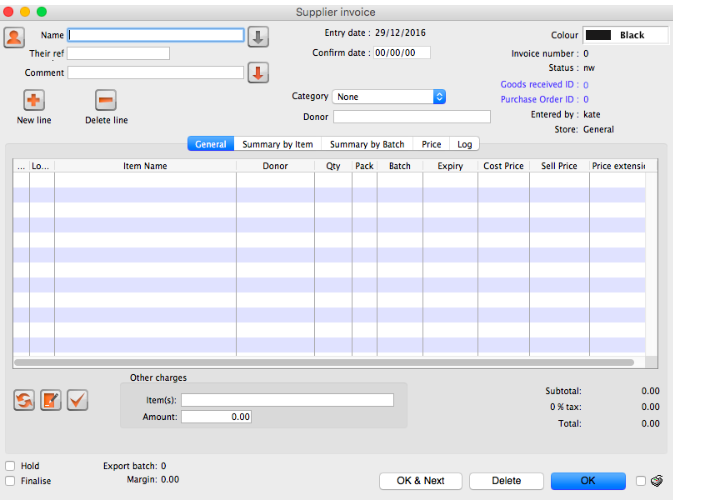Screen dimensions: 709x500
Task: Click the Delete line minus icon
Action: tap(106, 100)
